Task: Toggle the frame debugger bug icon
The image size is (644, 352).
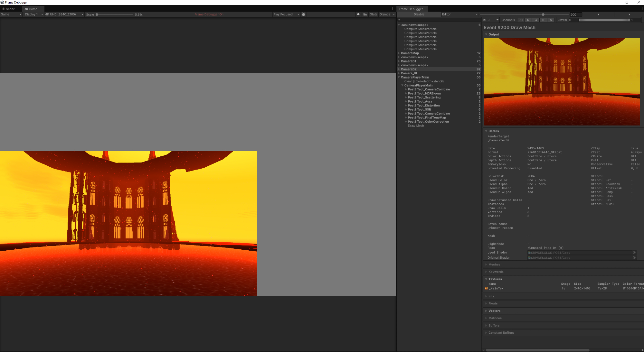Action: click(x=303, y=14)
